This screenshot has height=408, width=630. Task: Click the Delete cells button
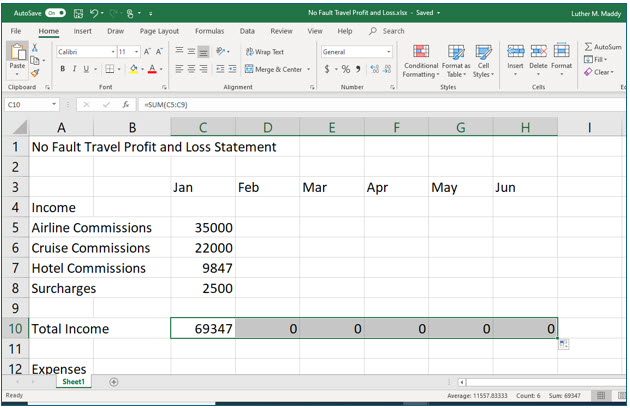[538, 60]
